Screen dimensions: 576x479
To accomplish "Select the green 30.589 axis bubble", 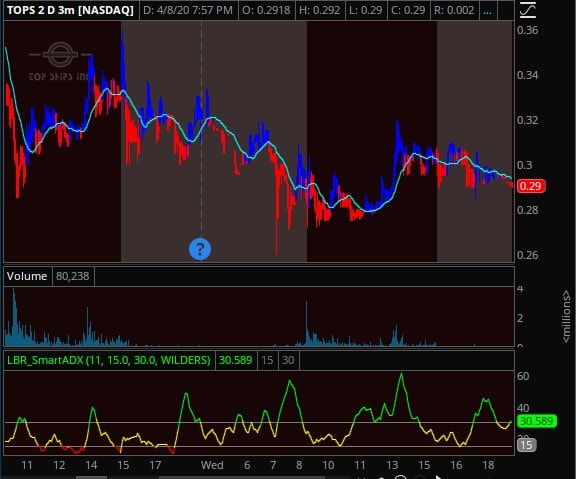I will point(537,421).
